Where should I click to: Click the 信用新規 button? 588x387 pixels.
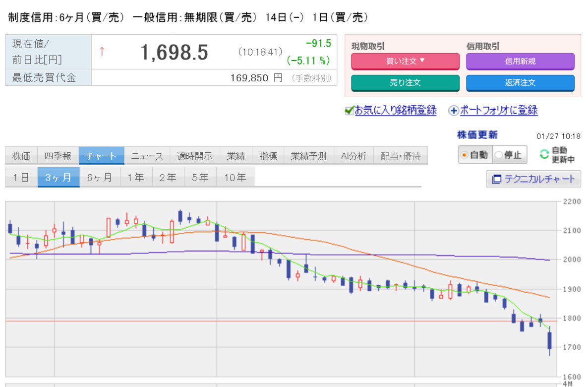point(520,62)
